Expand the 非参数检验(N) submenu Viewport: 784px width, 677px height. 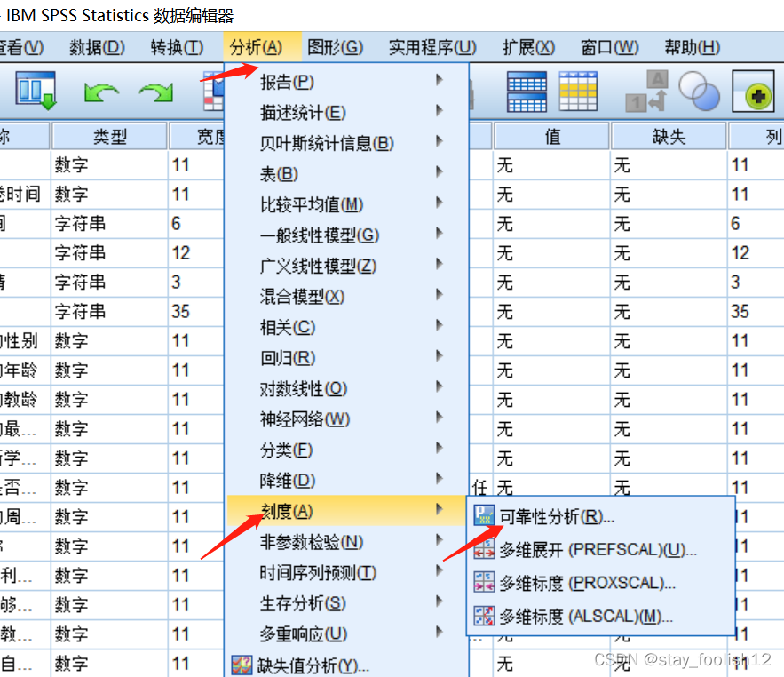pyautogui.click(x=346, y=541)
